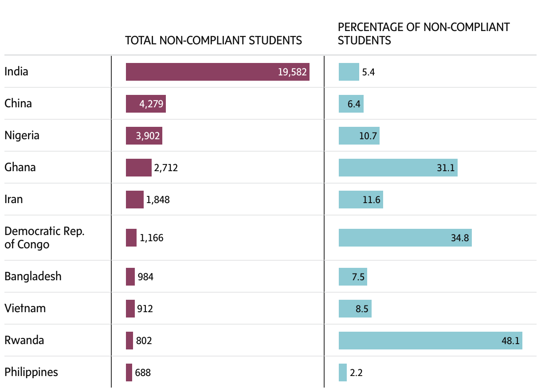This screenshot has height=392, width=541.
Task: Select Bangladesh's 7.5 percent bar
Action: (x=353, y=277)
